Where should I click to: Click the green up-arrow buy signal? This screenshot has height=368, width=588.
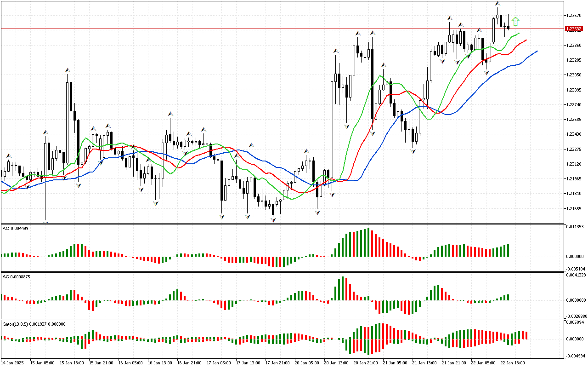(x=515, y=21)
